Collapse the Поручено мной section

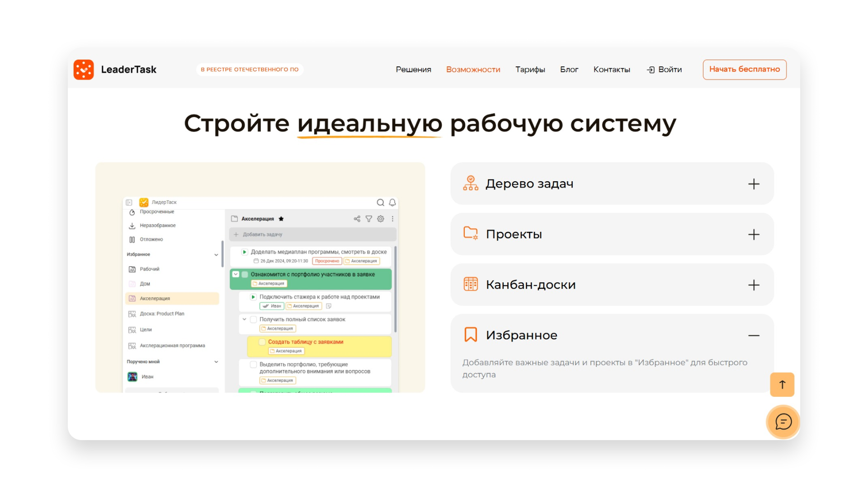click(x=216, y=361)
